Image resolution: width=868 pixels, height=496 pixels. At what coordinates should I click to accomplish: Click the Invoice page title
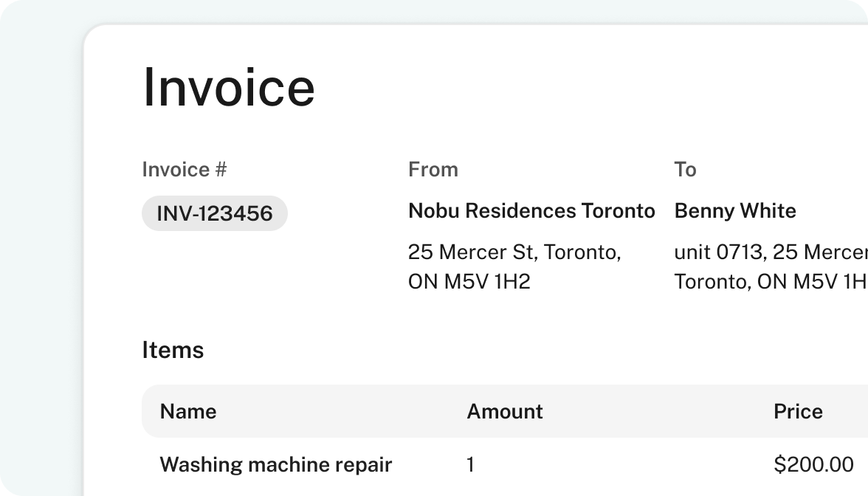[x=229, y=87]
